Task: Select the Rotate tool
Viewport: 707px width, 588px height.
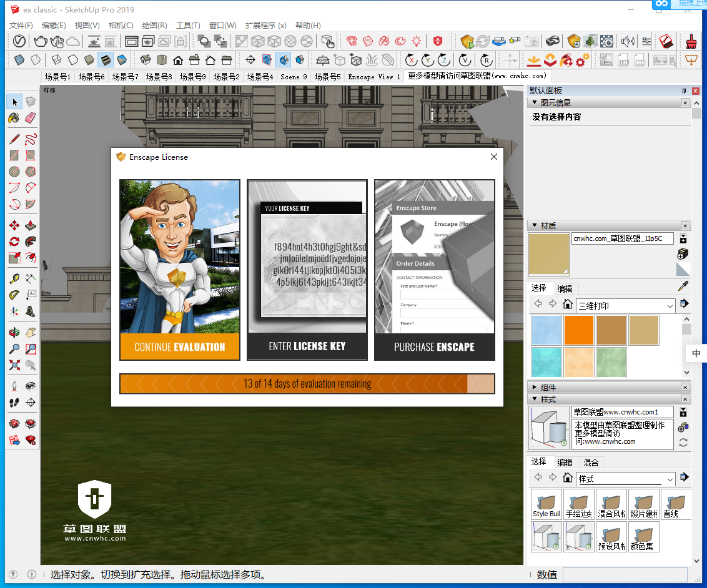Action: 14,242
